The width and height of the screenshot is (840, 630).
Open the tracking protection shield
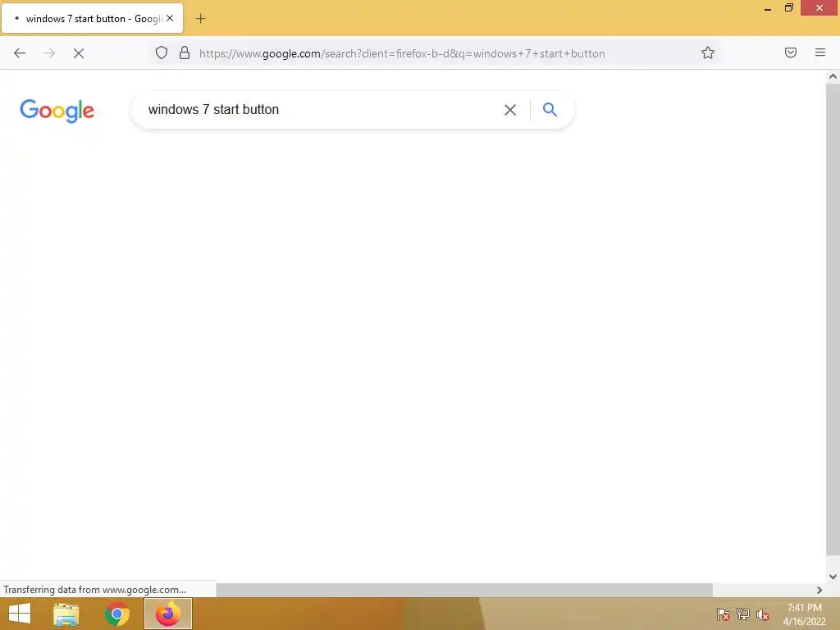(x=162, y=52)
